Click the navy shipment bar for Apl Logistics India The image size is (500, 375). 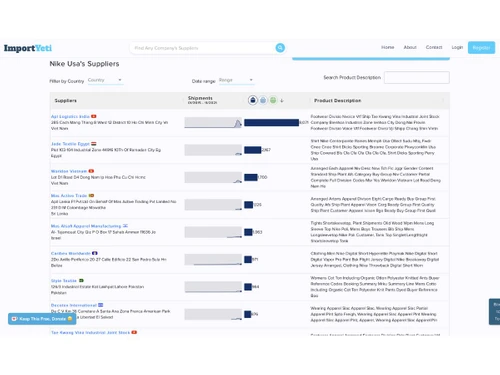(271, 122)
